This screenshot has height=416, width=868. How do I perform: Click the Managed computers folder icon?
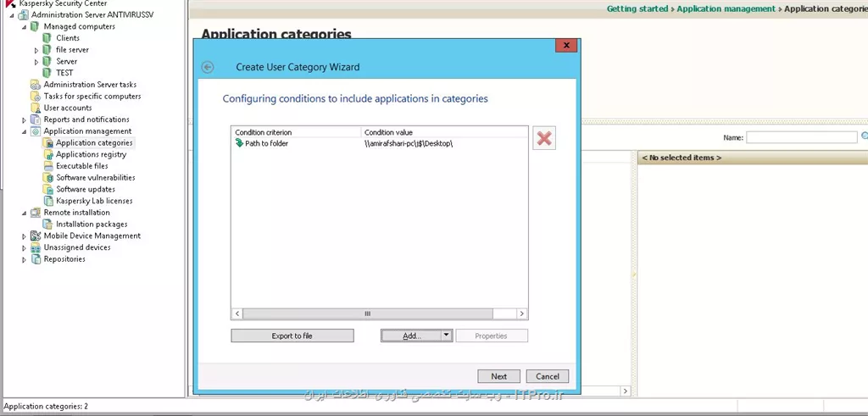pyautogui.click(x=35, y=26)
